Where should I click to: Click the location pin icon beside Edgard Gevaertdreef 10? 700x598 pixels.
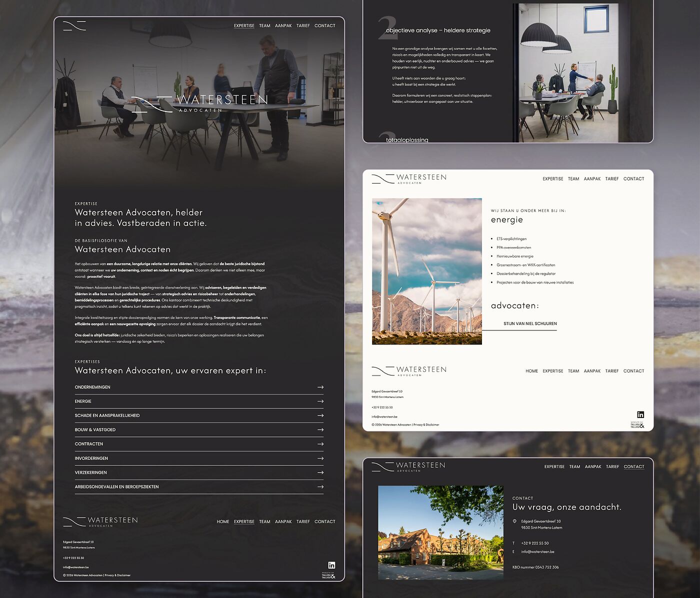coord(514,521)
